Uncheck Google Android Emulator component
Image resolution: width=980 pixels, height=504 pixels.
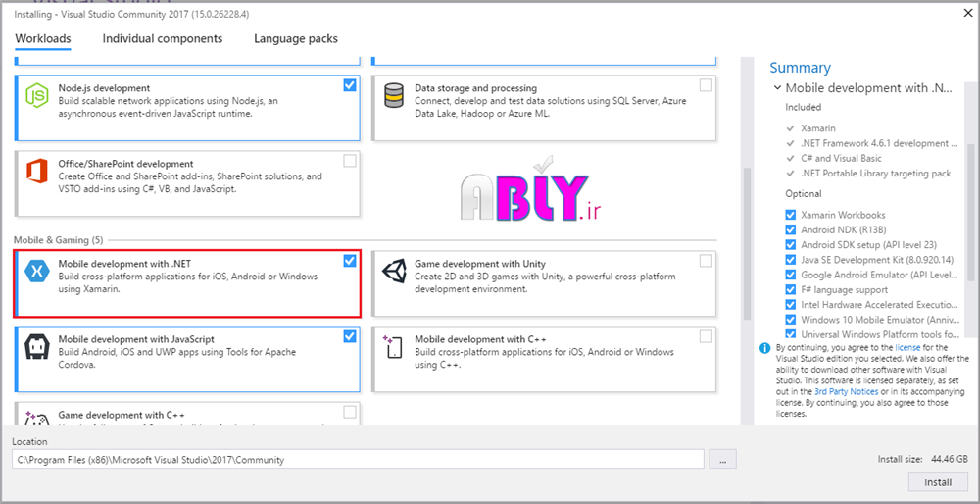pos(791,275)
